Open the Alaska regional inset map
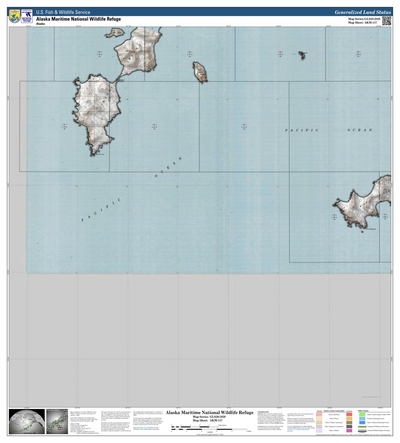Viewport: 400px width, 443px height. [x=57, y=421]
